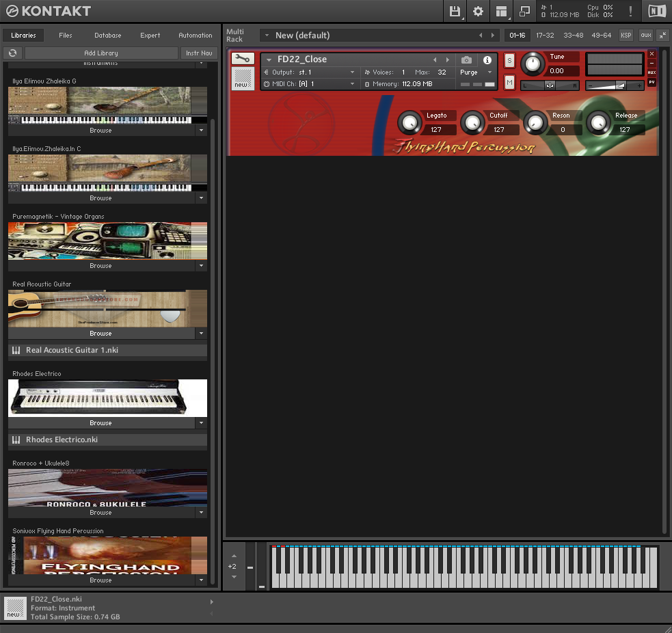
Task: Click the snapshot camera icon
Action: click(466, 60)
